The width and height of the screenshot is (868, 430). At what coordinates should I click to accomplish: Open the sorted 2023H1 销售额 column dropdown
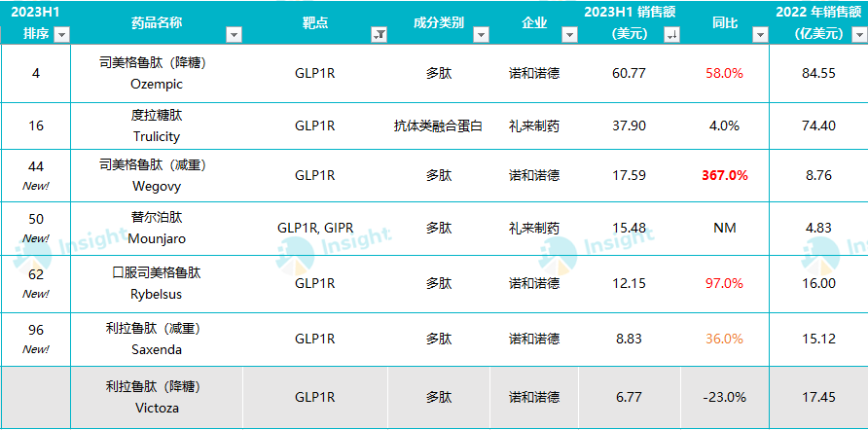click(x=671, y=35)
